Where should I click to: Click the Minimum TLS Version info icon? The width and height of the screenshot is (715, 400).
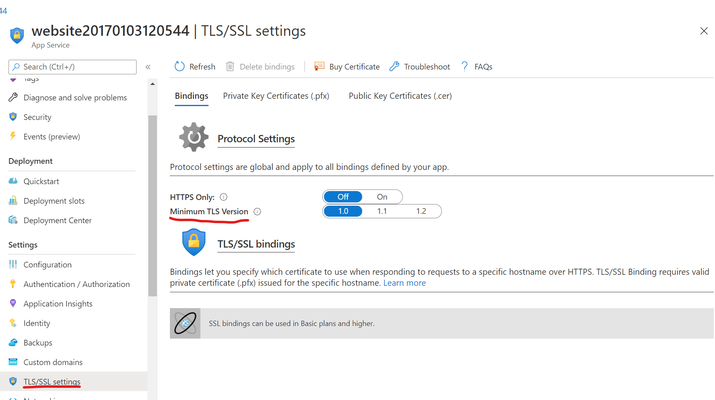(257, 212)
